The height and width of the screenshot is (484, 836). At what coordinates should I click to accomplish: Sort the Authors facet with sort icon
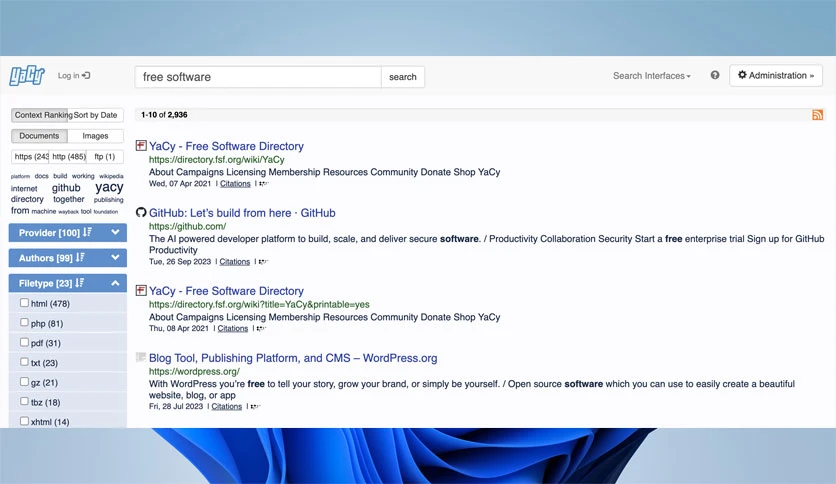pyautogui.click(x=80, y=257)
